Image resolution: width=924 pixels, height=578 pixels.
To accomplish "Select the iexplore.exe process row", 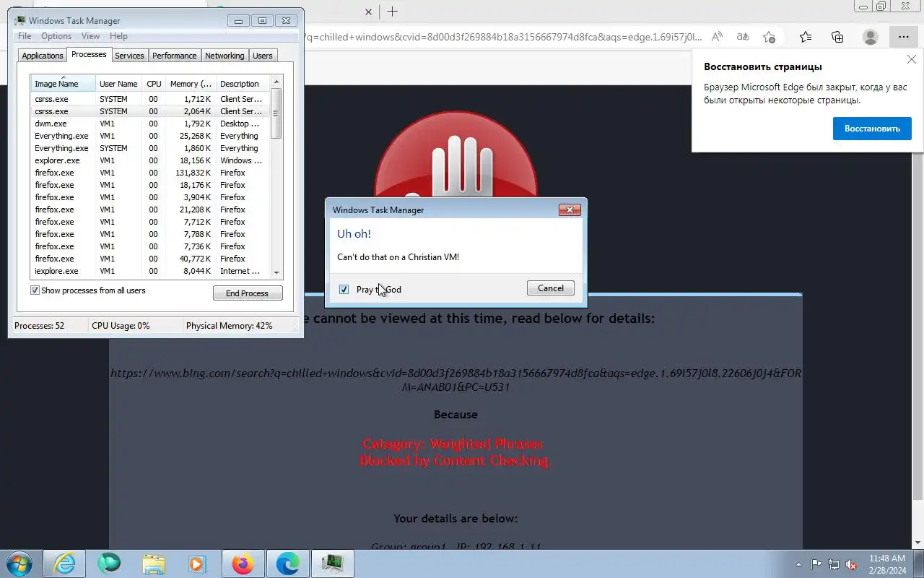I will point(150,271).
